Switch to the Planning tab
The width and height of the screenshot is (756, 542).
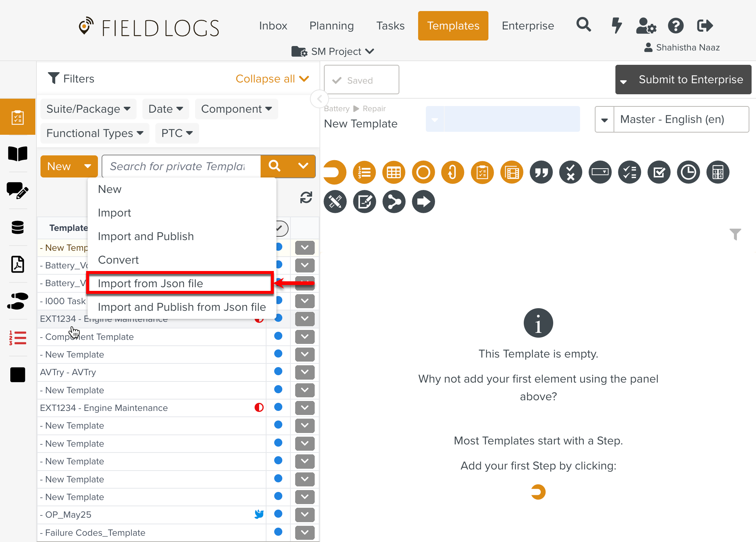(x=331, y=26)
